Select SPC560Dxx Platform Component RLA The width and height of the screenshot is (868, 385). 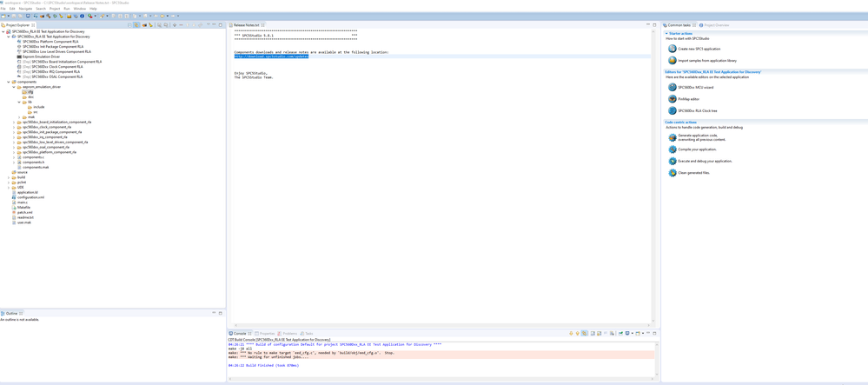tap(50, 42)
